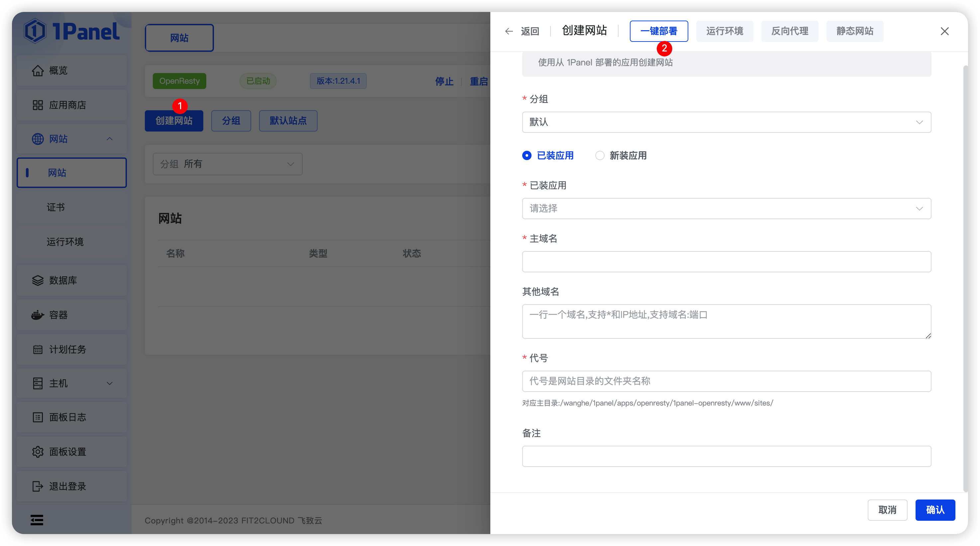Collapse the sidebar using bottom toggle icon

(x=37, y=520)
